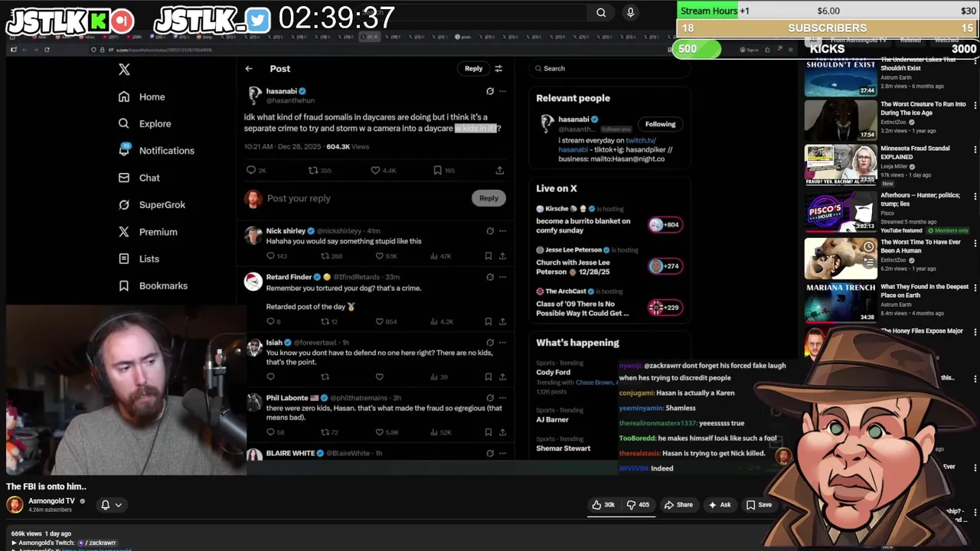Open menu for Worst Creature Ice Age video
This screenshot has height=551, width=980.
pyautogui.click(x=975, y=105)
